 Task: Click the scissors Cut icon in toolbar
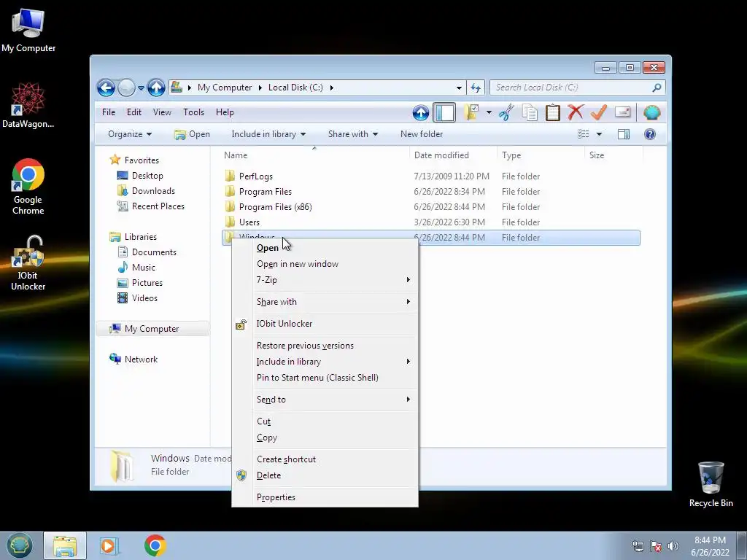pos(506,112)
